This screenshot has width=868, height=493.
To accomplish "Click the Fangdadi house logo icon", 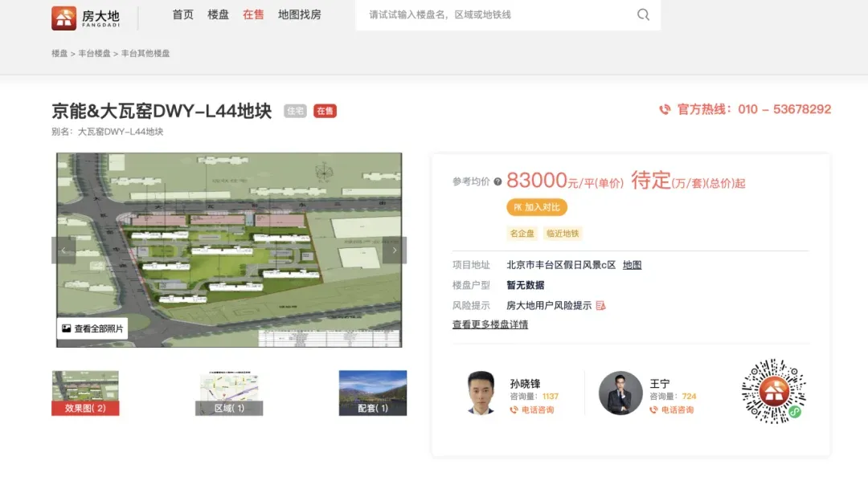I will 63,18.
